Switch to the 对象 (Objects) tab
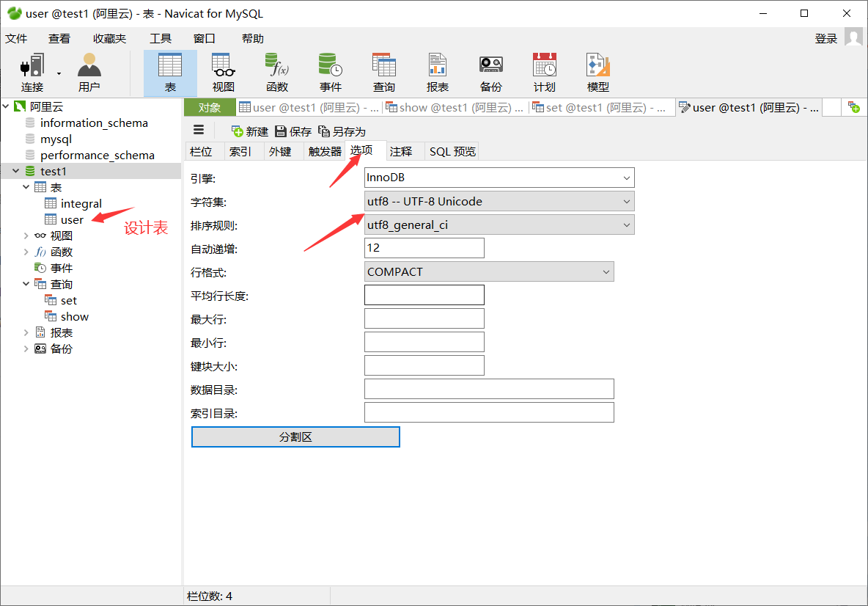868x606 pixels. (x=210, y=107)
